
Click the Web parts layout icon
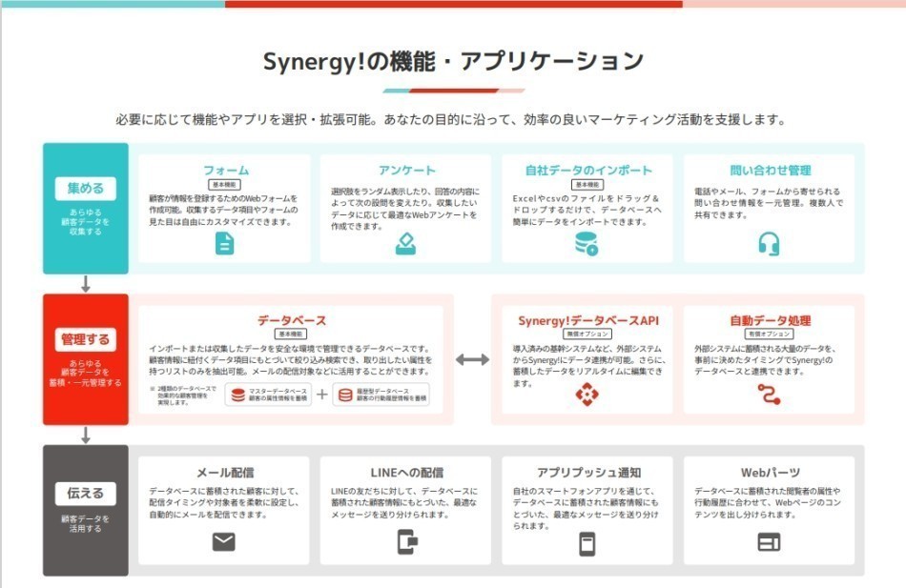click(769, 543)
